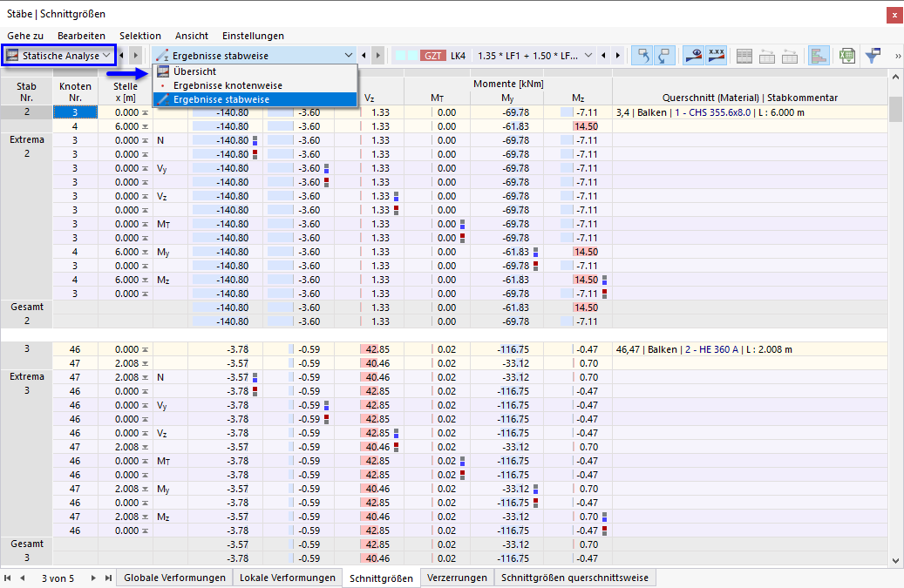Toggle select-object-in-graphic icon with upward arrow
Image resolution: width=904 pixels, height=588 pixels.
tap(642, 56)
